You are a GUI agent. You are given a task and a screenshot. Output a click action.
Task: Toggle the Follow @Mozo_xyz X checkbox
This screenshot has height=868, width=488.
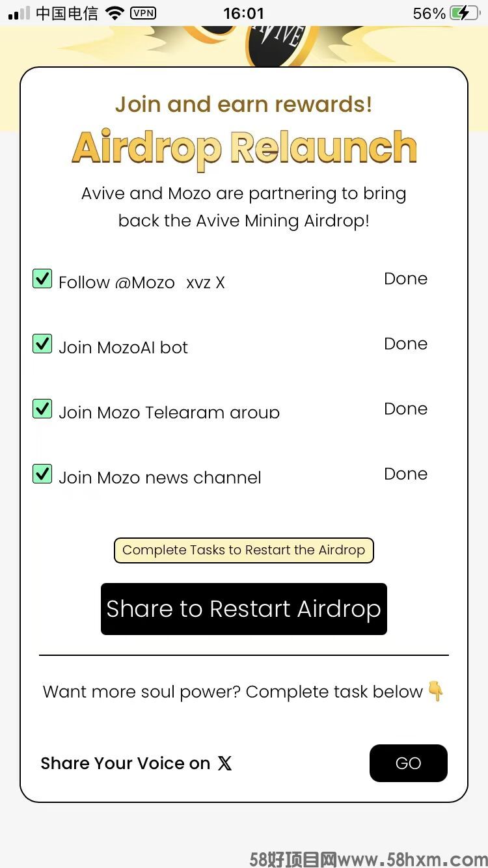click(x=42, y=278)
